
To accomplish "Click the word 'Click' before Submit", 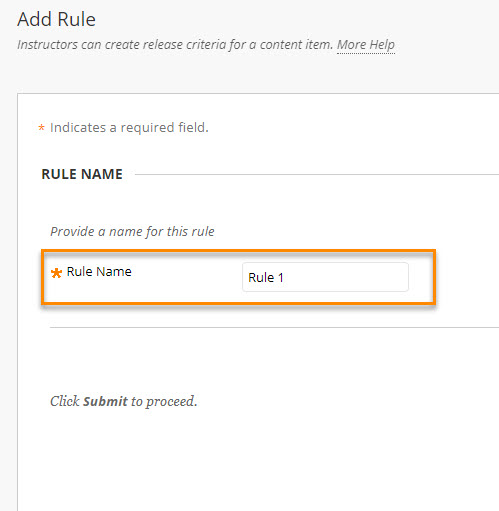I will (65, 401).
